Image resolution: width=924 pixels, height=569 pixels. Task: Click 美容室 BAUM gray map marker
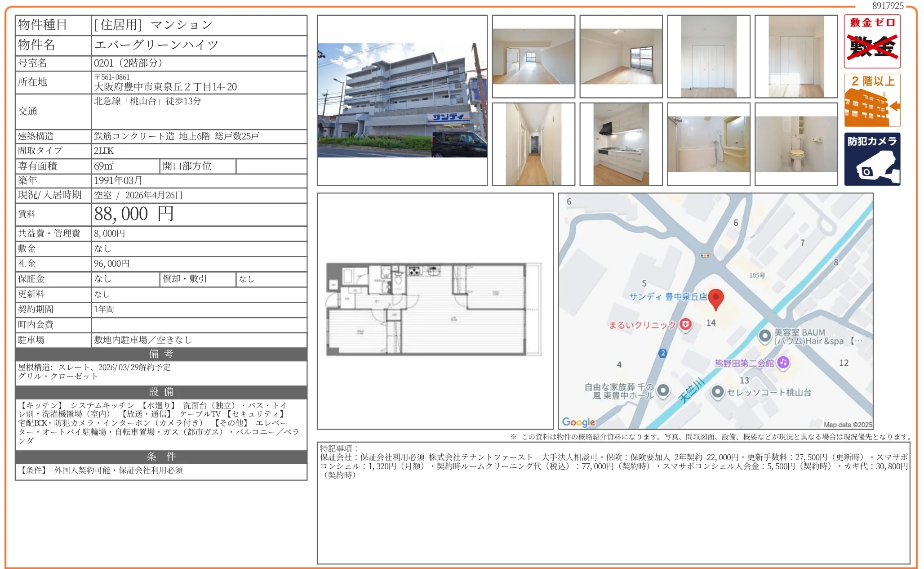click(764, 336)
